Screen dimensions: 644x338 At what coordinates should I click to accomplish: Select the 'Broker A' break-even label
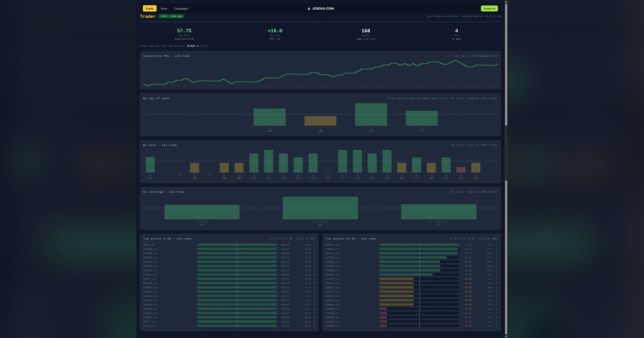[x=193, y=46]
